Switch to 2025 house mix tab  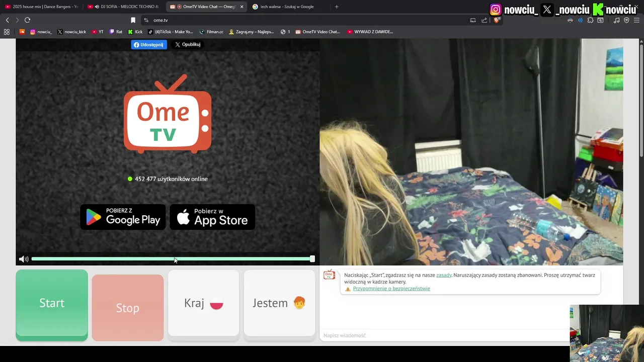point(41,7)
